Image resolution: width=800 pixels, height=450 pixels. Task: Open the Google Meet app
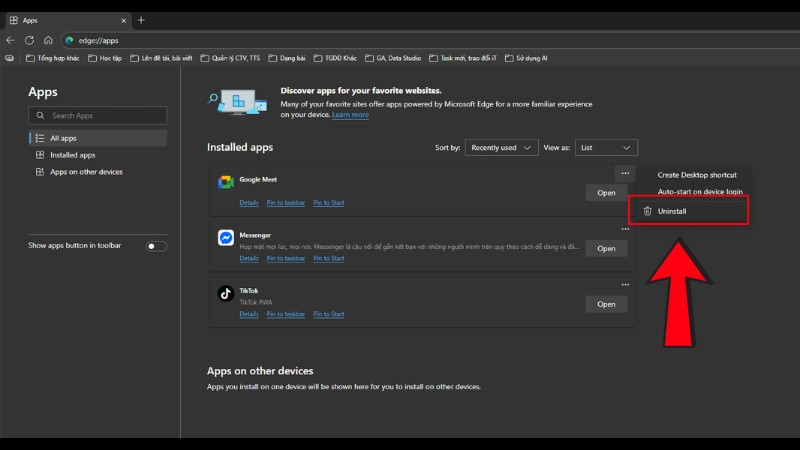point(606,193)
